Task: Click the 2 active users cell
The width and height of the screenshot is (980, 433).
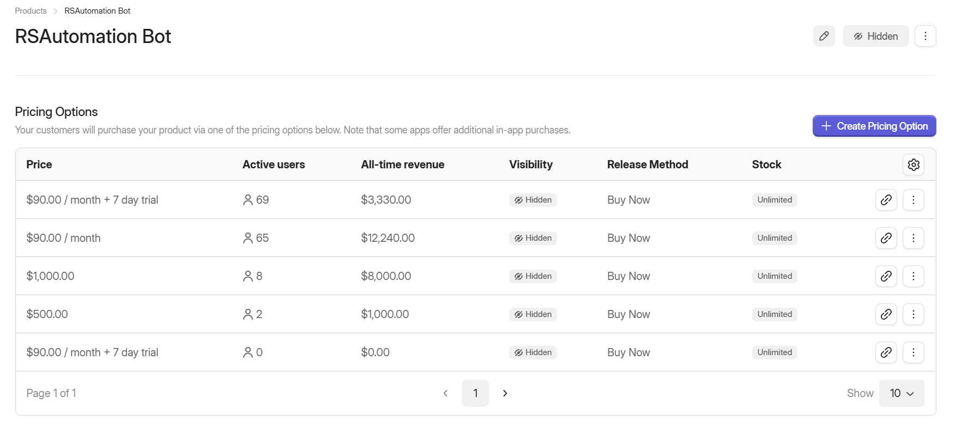Action: 252,314
